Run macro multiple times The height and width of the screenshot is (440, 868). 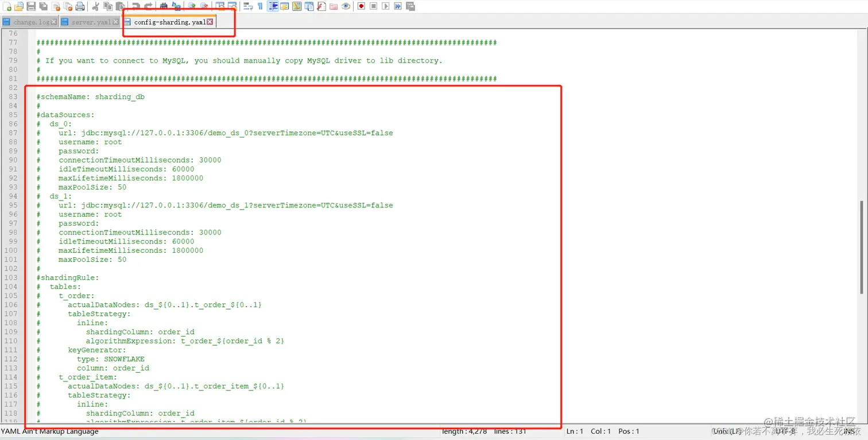[x=398, y=6]
